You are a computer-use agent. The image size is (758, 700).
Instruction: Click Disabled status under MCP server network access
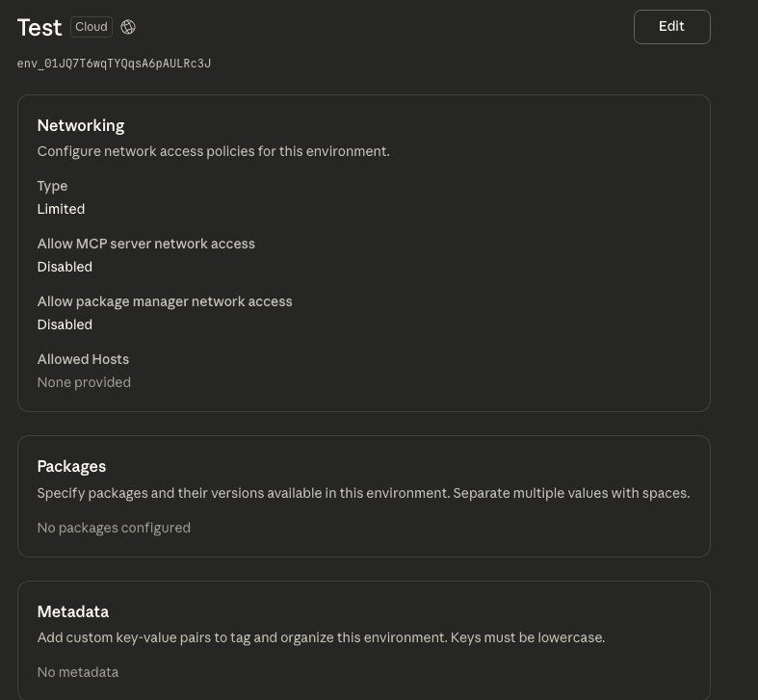[x=65, y=267]
